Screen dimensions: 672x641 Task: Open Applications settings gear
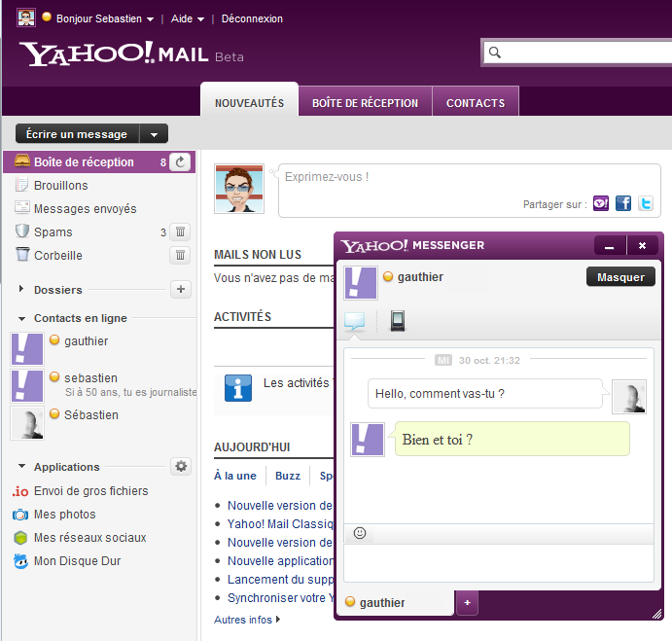181,466
